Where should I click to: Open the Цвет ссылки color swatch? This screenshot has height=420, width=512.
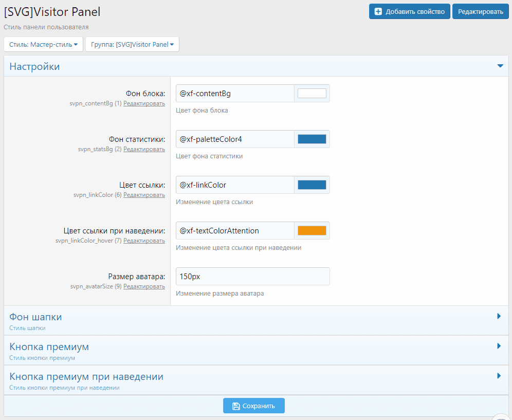click(312, 185)
